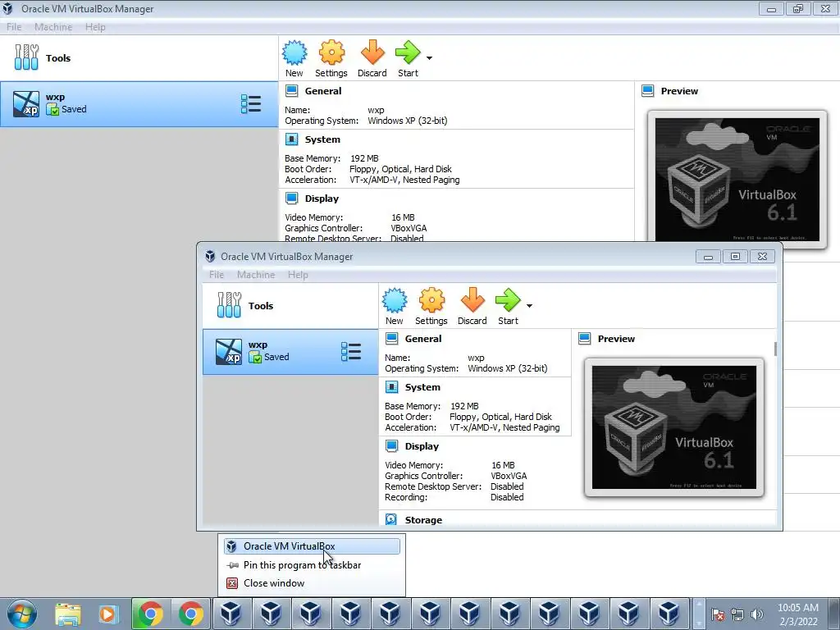Click System section icon in background window
This screenshot has width=840, height=630.
pos(291,139)
